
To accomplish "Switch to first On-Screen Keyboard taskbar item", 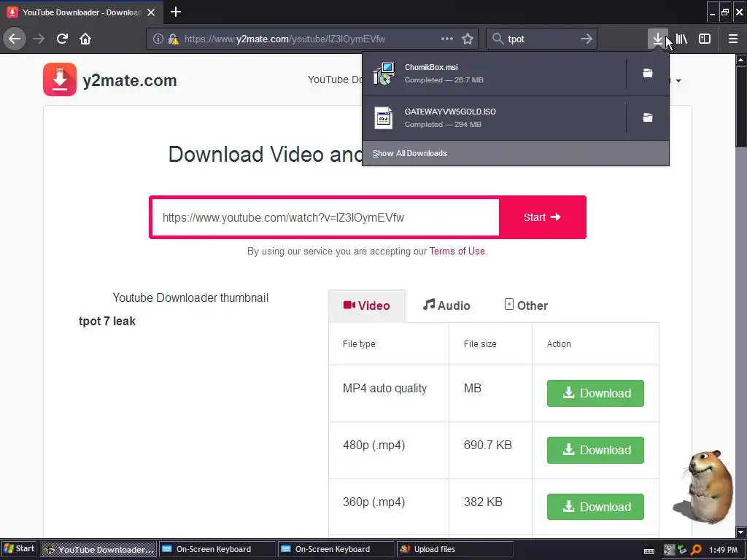I will (217, 550).
